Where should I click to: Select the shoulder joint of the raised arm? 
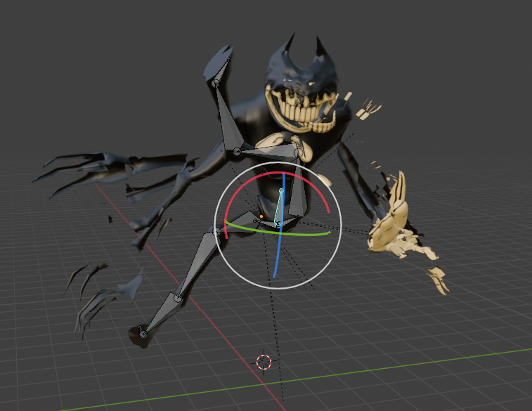[237, 152]
